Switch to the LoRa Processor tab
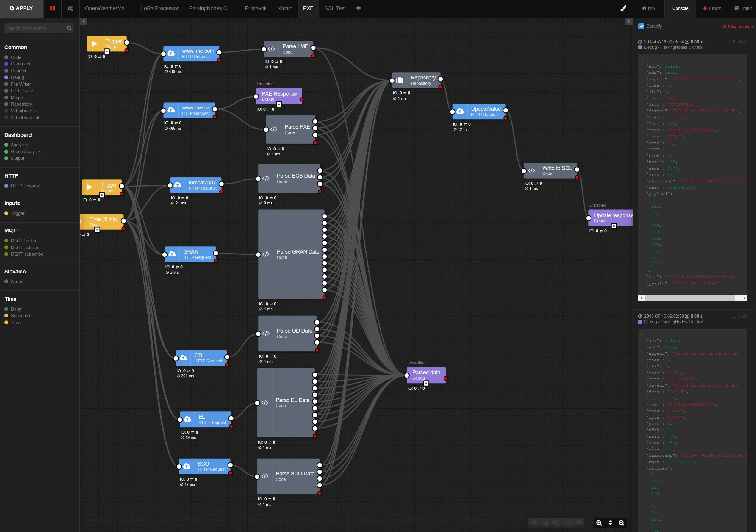 point(160,8)
